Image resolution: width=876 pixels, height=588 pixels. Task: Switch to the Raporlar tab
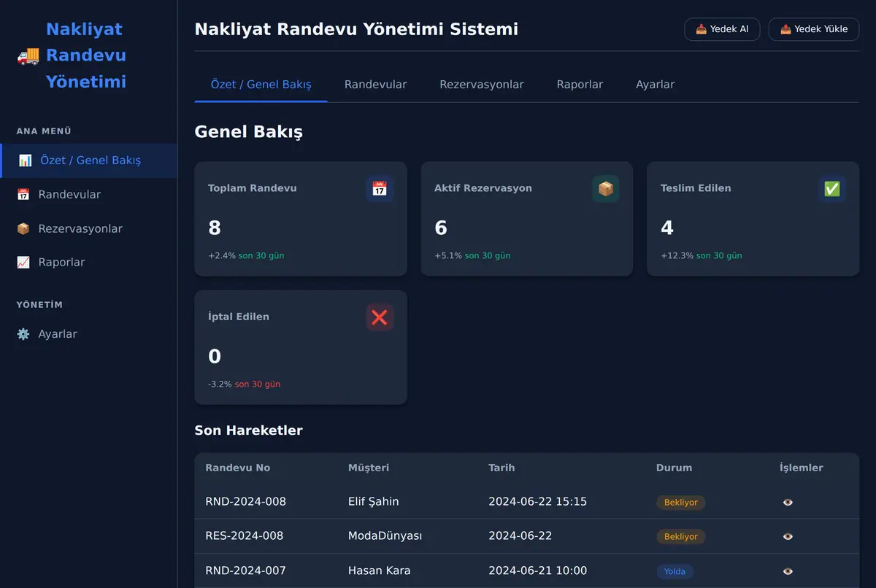tap(580, 85)
